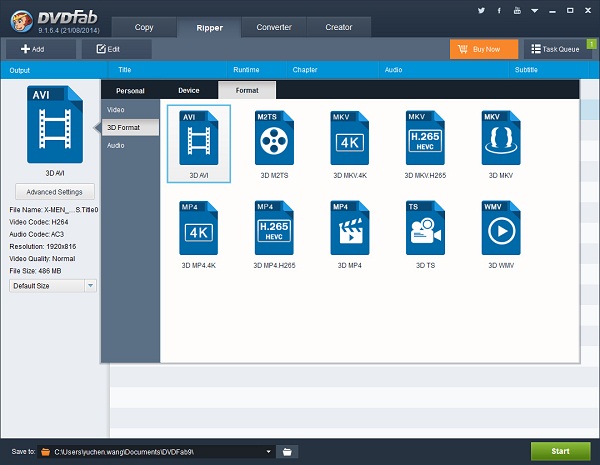This screenshot has width=600, height=465.
Task: Select the 3D TS format icon
Action: 425,228
